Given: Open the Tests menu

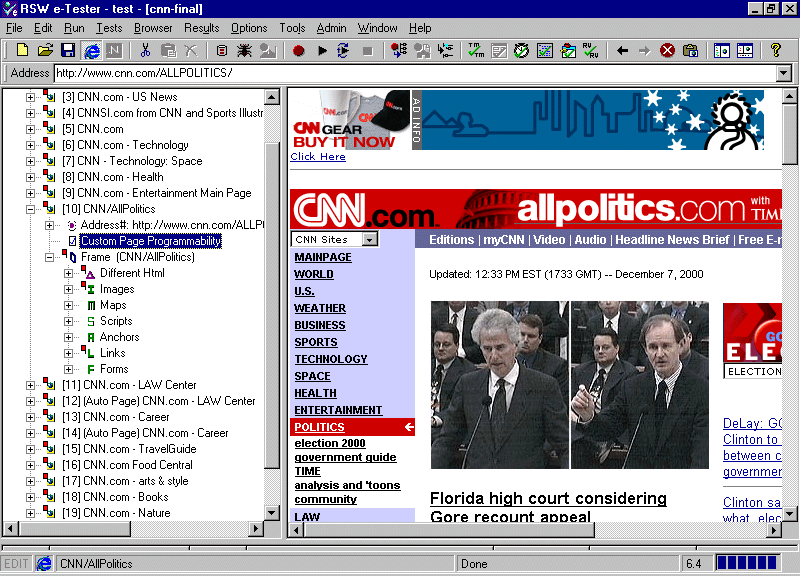Looking at the screenshot, I should pos(109,28).
